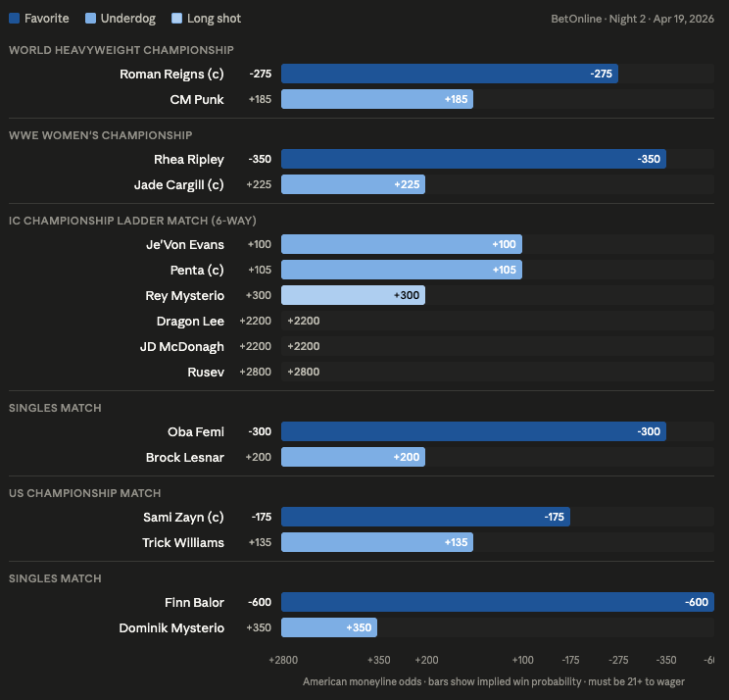This screenshot has width=729, height=700.
Task: Click Dominik Mysterio's +350 odds bar
Action: point(328,627)
